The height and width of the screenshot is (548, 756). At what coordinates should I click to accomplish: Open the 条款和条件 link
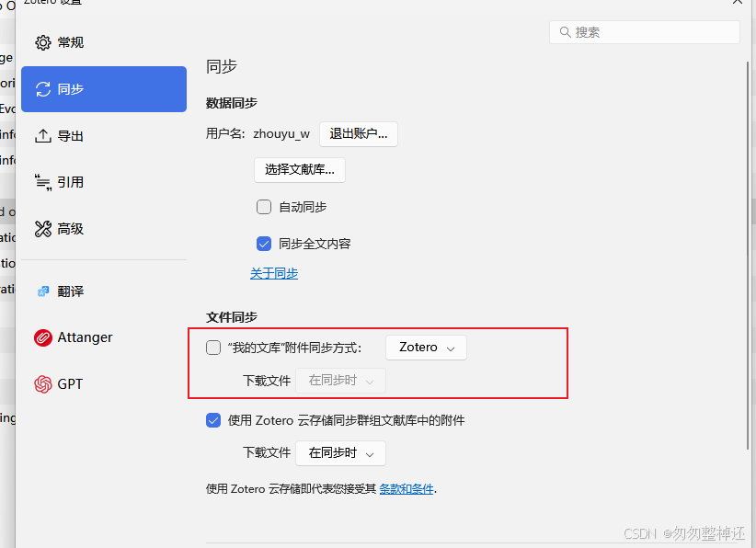407,489
